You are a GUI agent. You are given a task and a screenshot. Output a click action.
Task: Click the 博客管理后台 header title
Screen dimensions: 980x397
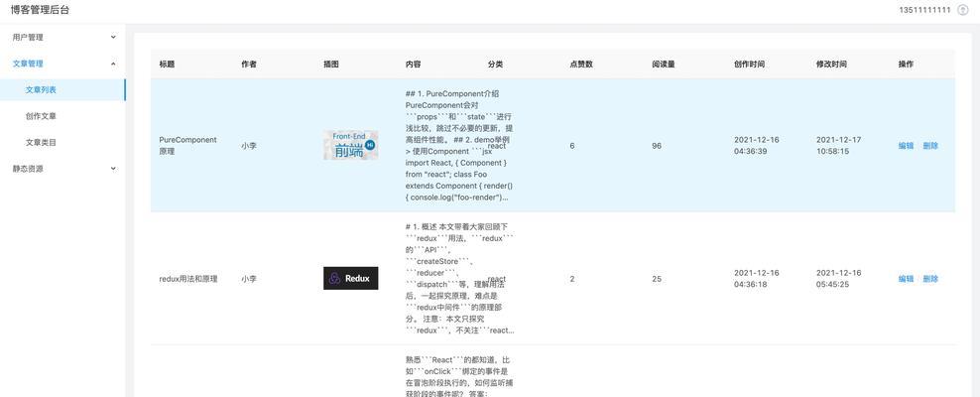[x=40, y=10]
